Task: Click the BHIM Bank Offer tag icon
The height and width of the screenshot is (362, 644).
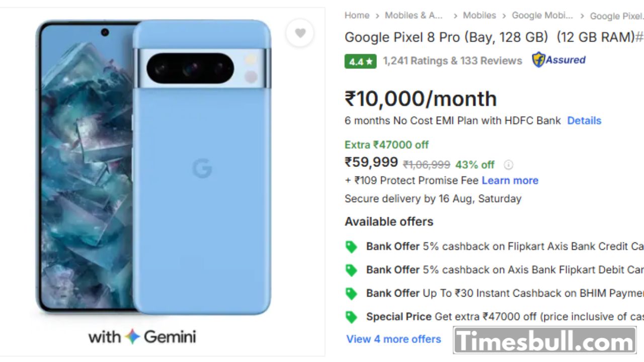Action: pyautogui.click(x=351, y=293)
